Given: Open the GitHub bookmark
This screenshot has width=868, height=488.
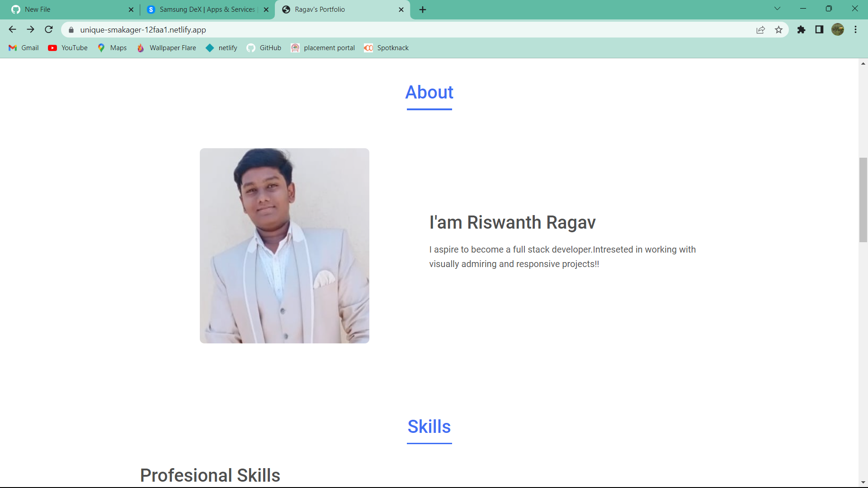Looking at the screenshot, I should (x=264, y=48).
